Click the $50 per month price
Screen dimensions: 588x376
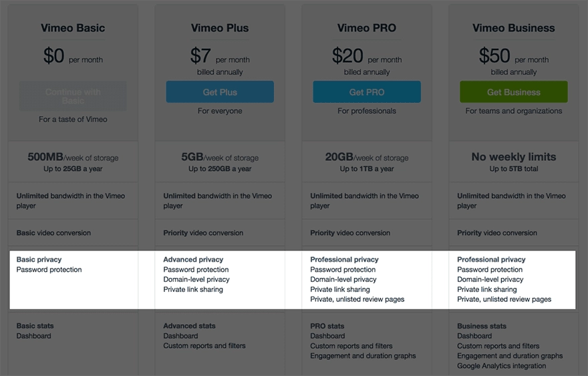(x=513, y=56)
